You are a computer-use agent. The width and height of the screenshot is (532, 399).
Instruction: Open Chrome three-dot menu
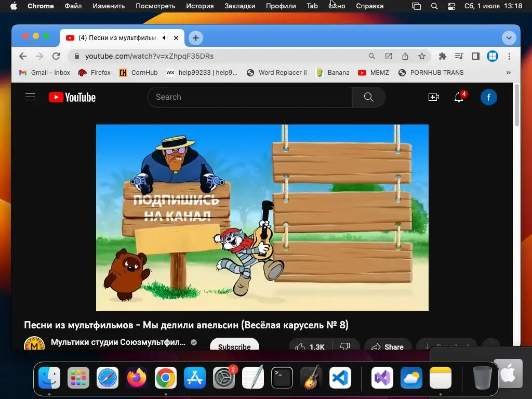click(509, 56)
